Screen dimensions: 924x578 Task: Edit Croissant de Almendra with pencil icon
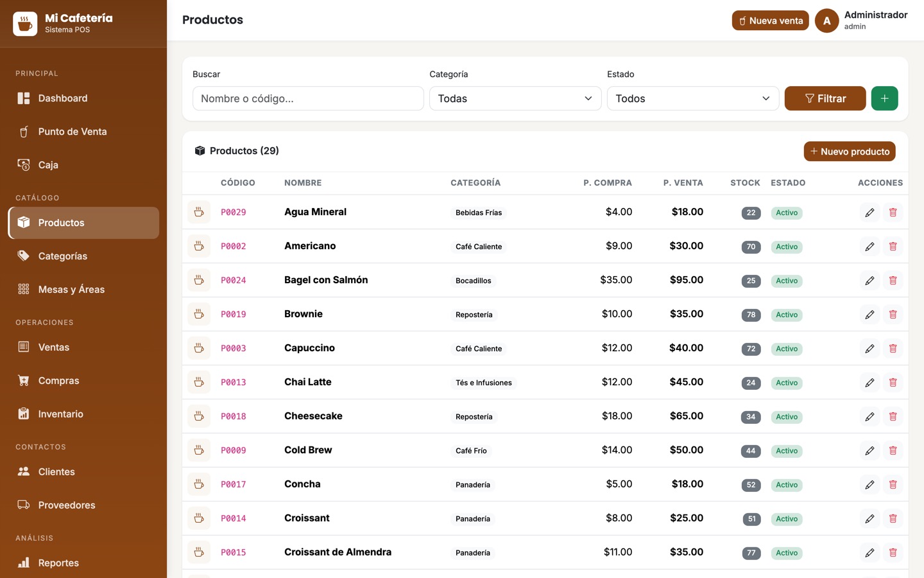click(869, 553)
